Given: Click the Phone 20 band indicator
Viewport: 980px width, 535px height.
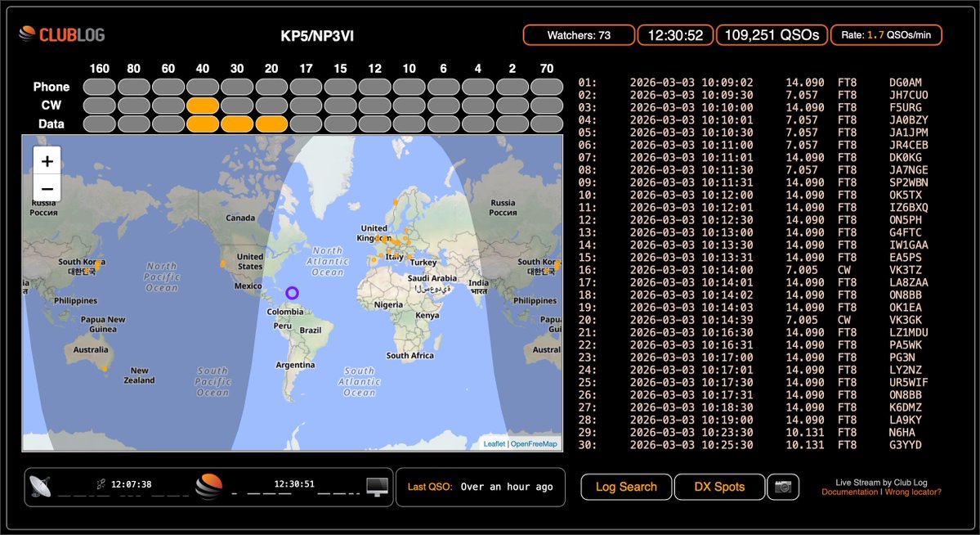Looking at the screenshot, I should coord(271,87).
